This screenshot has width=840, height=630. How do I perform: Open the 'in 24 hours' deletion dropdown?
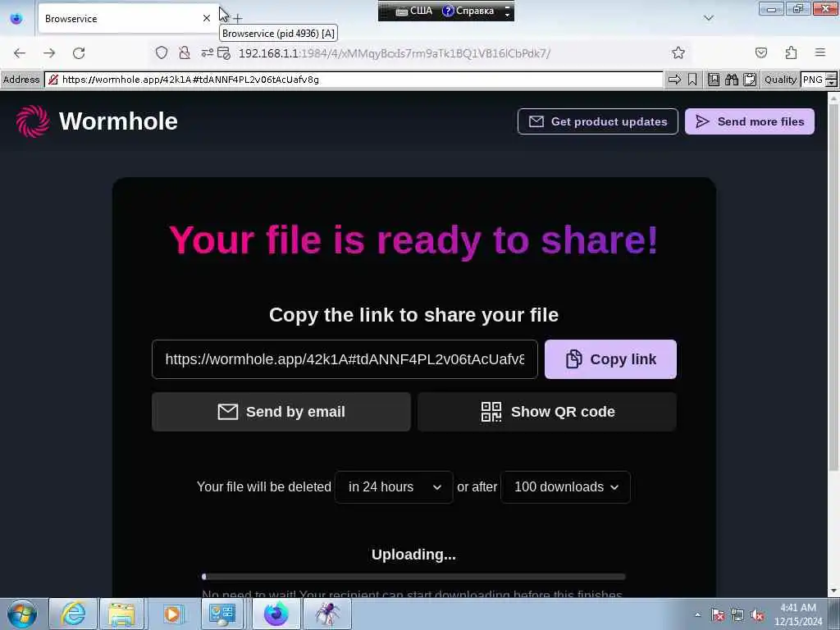(x=394, y=487)
